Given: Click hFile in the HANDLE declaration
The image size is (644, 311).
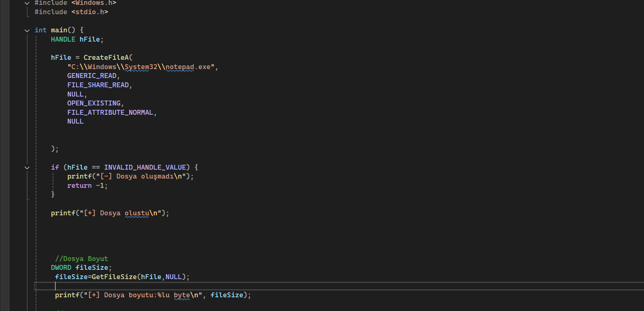Looking at the screenshot, I should pyautogui.click(x=90, y=39).
